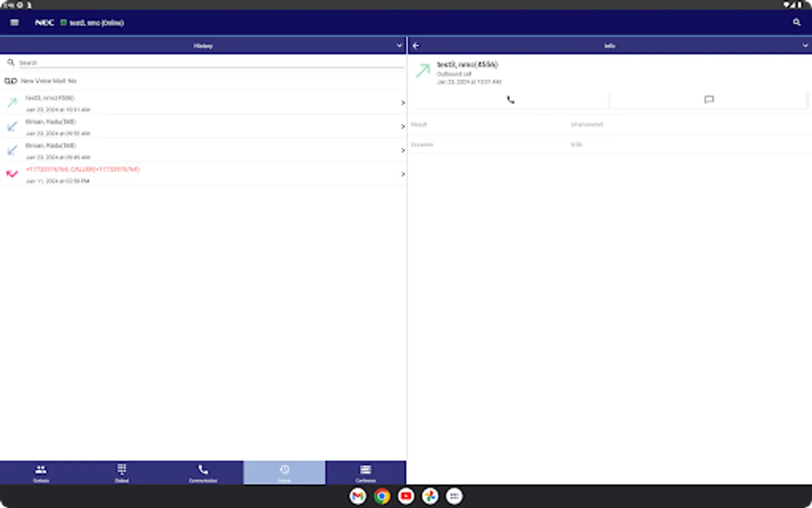Open the Dialpad

click(x=121, y=472)
